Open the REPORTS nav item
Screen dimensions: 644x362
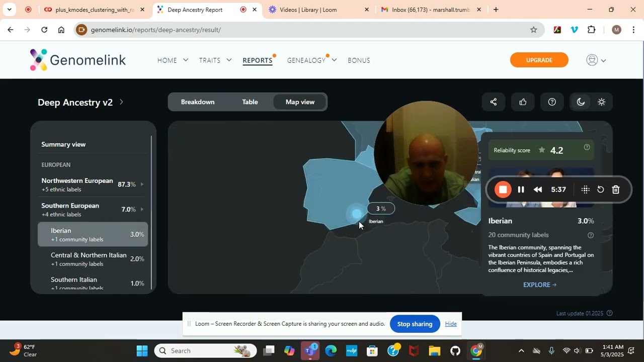click(x=258, y=60)
